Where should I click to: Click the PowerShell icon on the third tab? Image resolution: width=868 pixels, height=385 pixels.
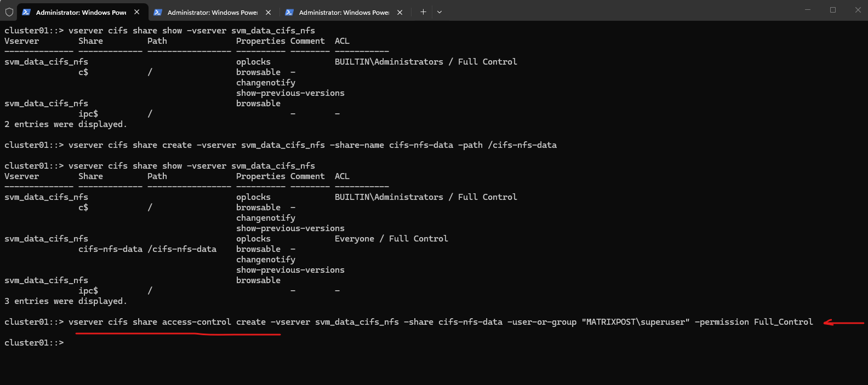pyautogui.click(x=289, y=12)
